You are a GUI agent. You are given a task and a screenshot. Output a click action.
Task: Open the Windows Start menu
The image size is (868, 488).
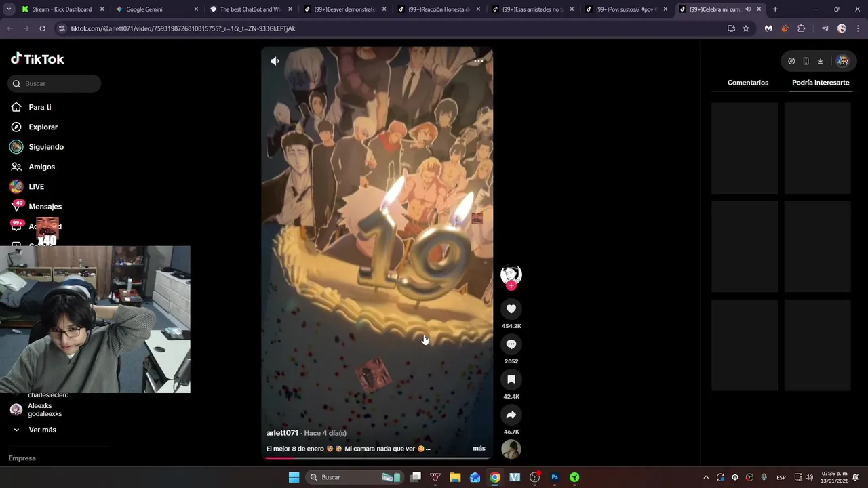pos(294,477)
